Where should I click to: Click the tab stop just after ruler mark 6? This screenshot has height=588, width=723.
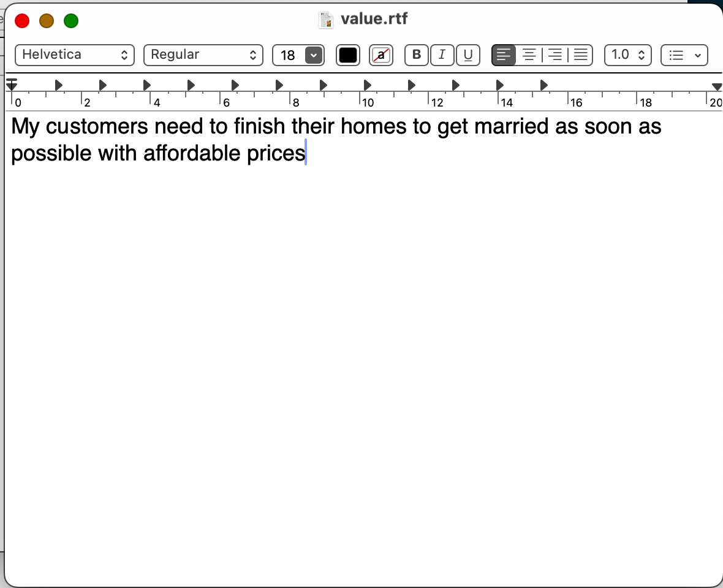pyautogui.click(x=235, y=85)
